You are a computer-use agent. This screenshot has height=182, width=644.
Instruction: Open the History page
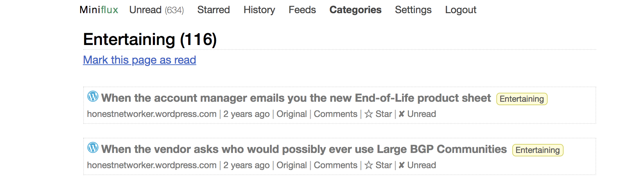click(x=259, y=10)
